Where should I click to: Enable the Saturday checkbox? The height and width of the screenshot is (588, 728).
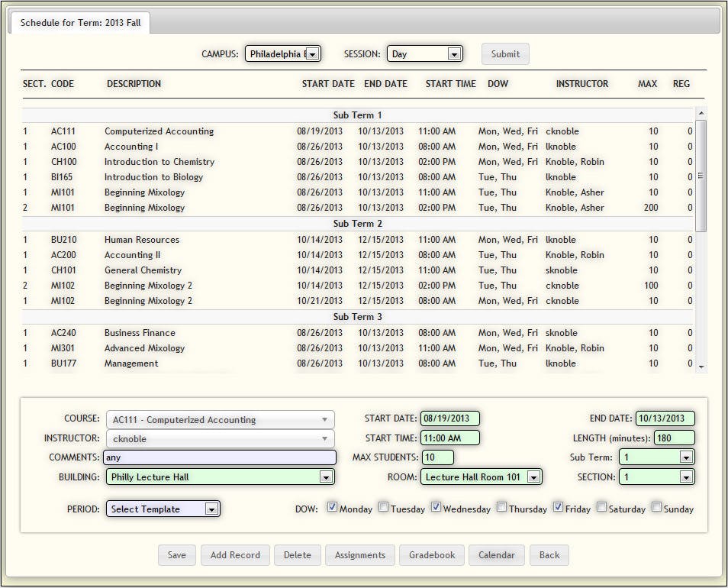point(601,507)
